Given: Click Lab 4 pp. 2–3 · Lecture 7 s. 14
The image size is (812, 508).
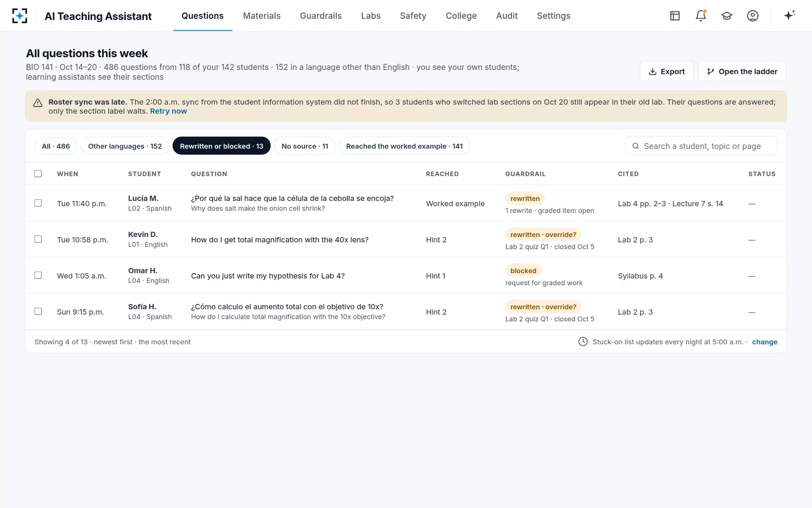Looking at the screenshot, I should tap(670, 204).
